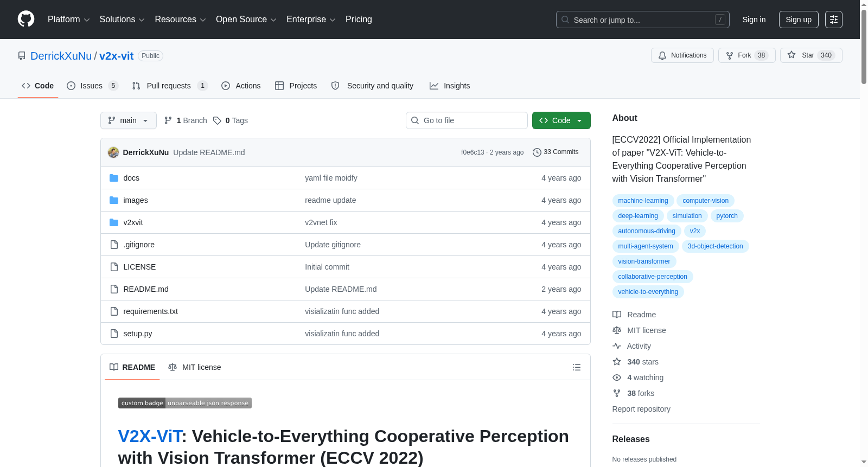
Task: Open the Pull requests tab
Action: [x=170, y=86]
